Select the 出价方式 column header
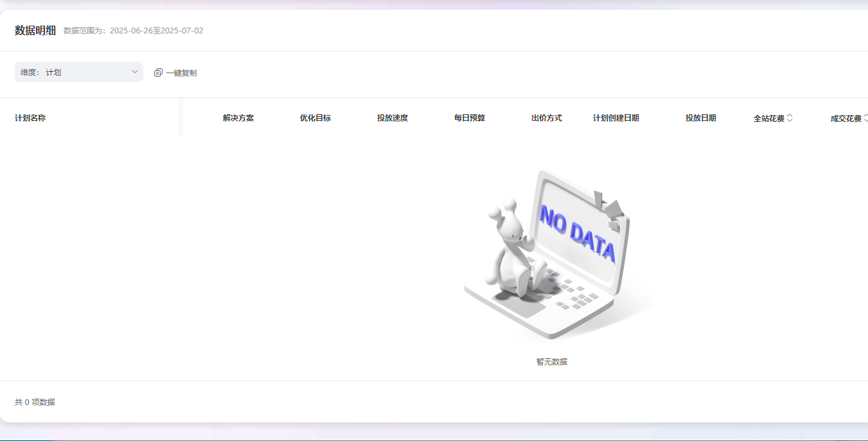The width and height of the screenshot is (868, 441). click(547, 118)
